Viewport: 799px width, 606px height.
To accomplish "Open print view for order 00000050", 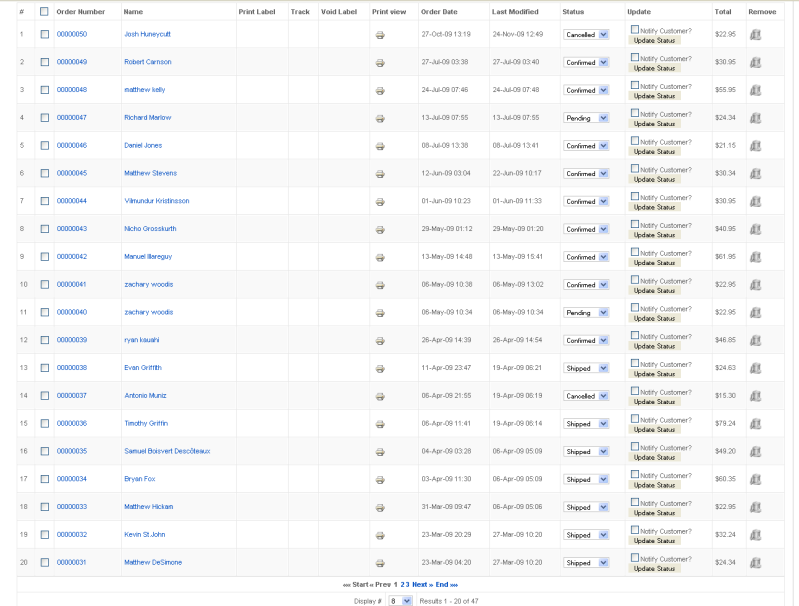I will pos(380,35).
